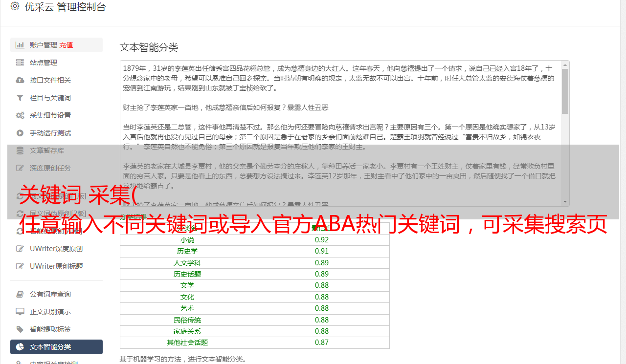626x364 pixels.
Task: Click the 民俗传统 category cell
Action: click(187, 320)
